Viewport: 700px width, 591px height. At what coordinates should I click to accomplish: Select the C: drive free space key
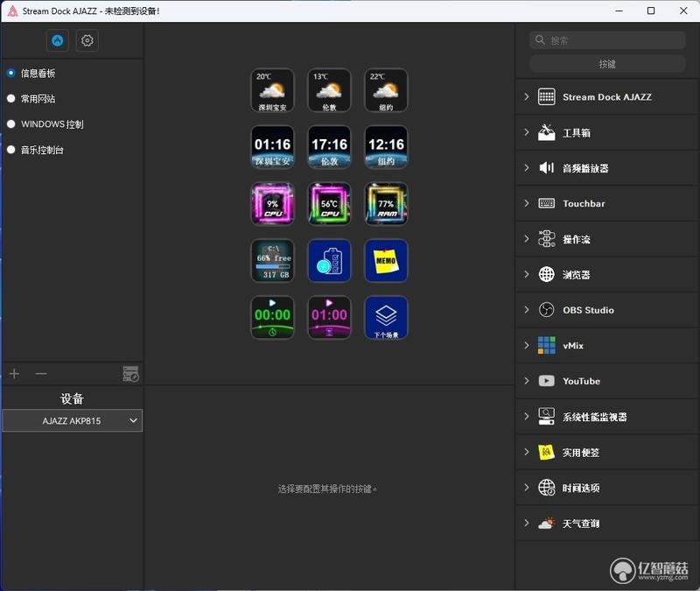coord(272,261)
